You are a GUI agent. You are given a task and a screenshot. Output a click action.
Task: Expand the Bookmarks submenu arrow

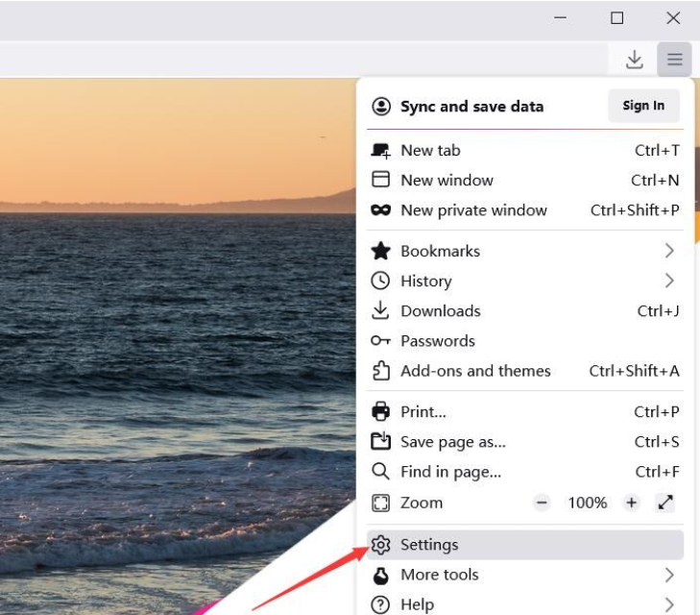(x=669, y=251)
